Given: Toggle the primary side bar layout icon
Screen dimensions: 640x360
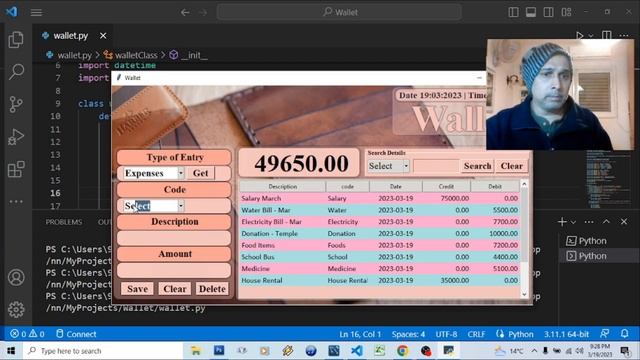Looking at the screenshot, I should (513, 12).
